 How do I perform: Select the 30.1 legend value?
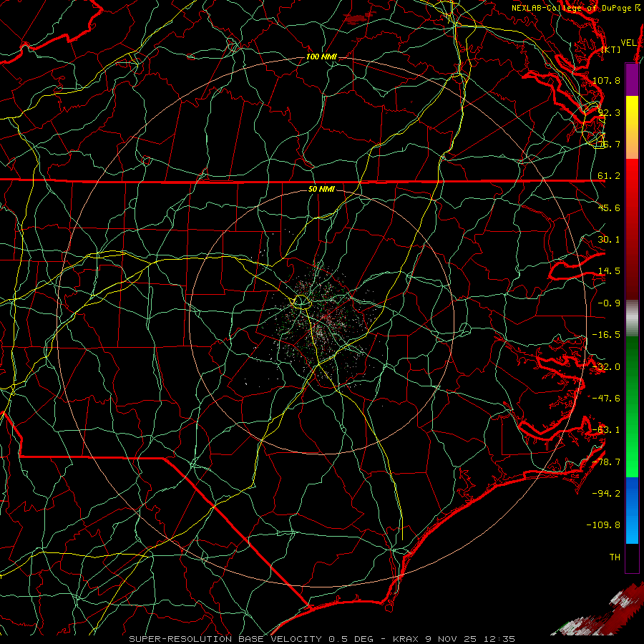[609, 240]
